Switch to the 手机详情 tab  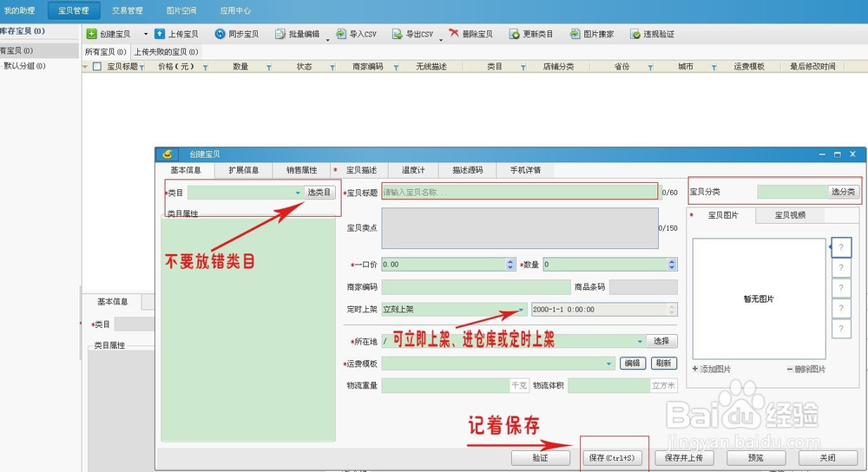click(525, 170)
